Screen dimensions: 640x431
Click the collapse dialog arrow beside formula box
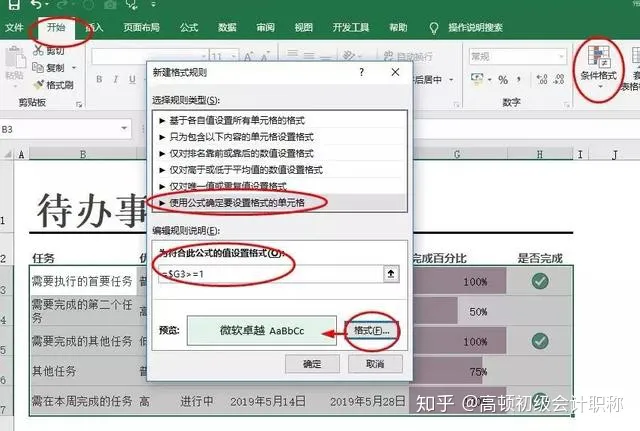pyautogui.click(x=391, y=274)
